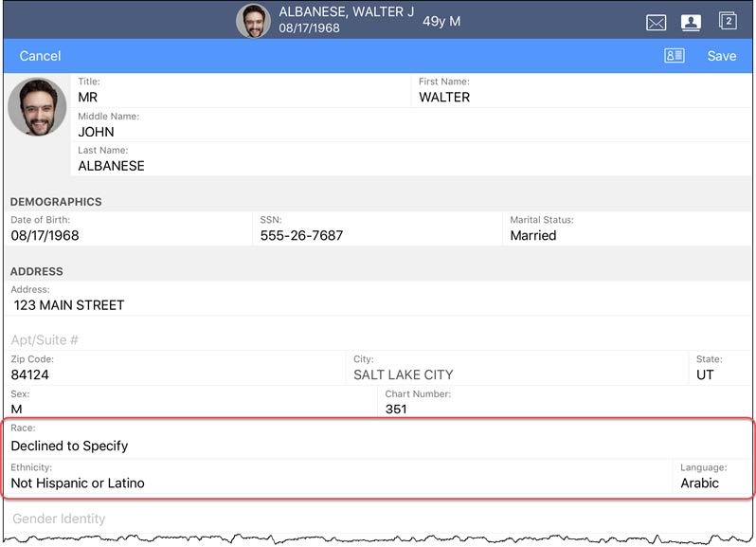Open the patient profile icon in header
Image resolution: width=756 pixels, height=547 pixels.
pyautogui.click(x=691, y=22)
